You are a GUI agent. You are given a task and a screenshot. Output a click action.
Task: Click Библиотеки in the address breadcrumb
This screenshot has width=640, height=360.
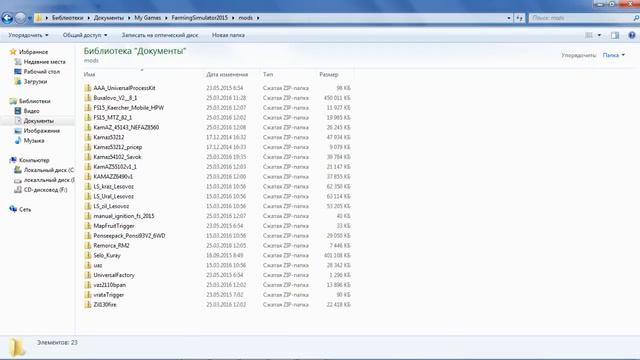[67, 18]
